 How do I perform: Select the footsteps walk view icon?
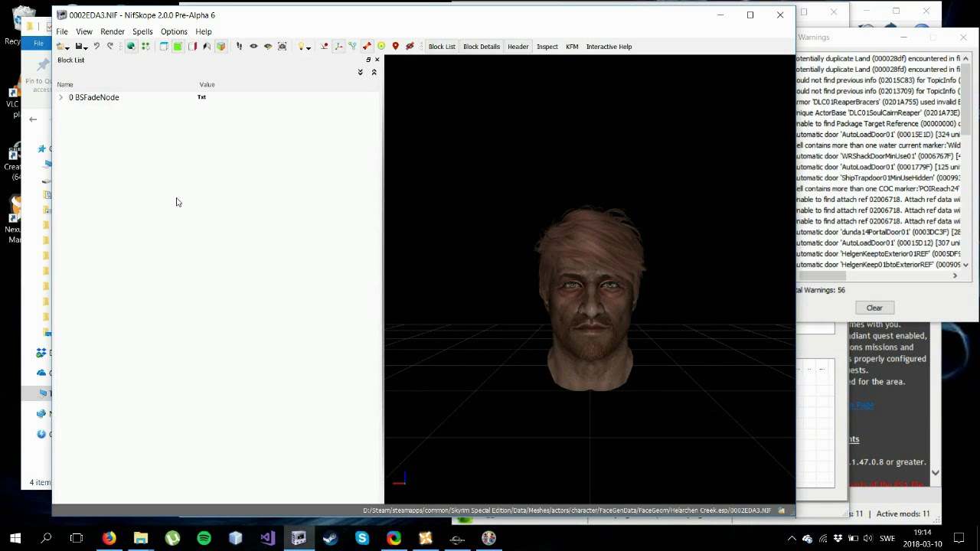click(239, 47)
